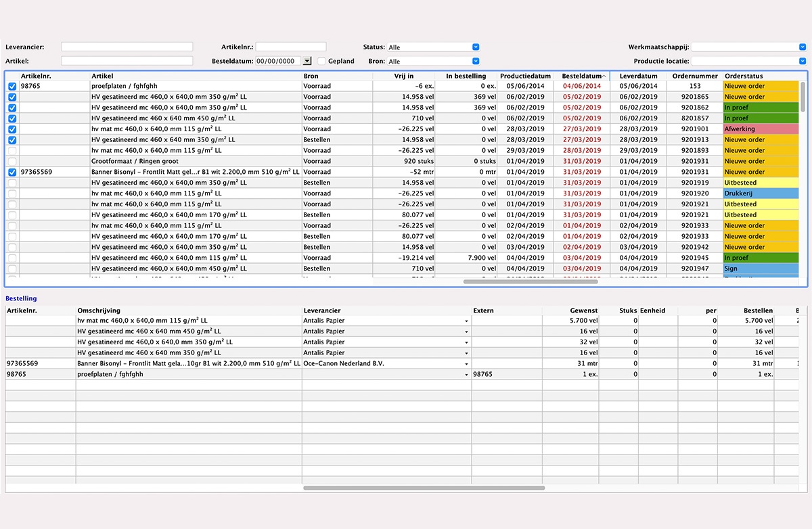The height and width of the screenshot is (529, 812).
Task: Uncheck the row with order number 8201857
Action: pos(12,119)
